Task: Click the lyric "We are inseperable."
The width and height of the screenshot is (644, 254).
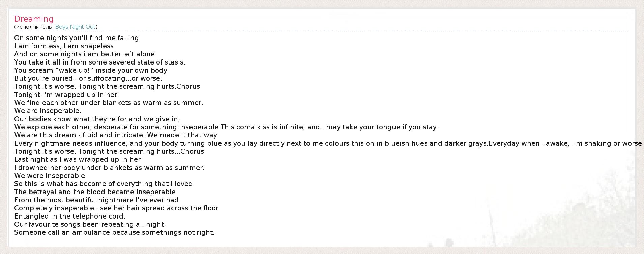Action: point(48,111)
